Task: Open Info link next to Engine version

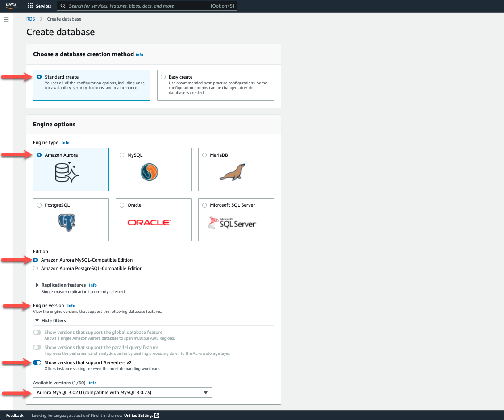Action: pos(71,306)
